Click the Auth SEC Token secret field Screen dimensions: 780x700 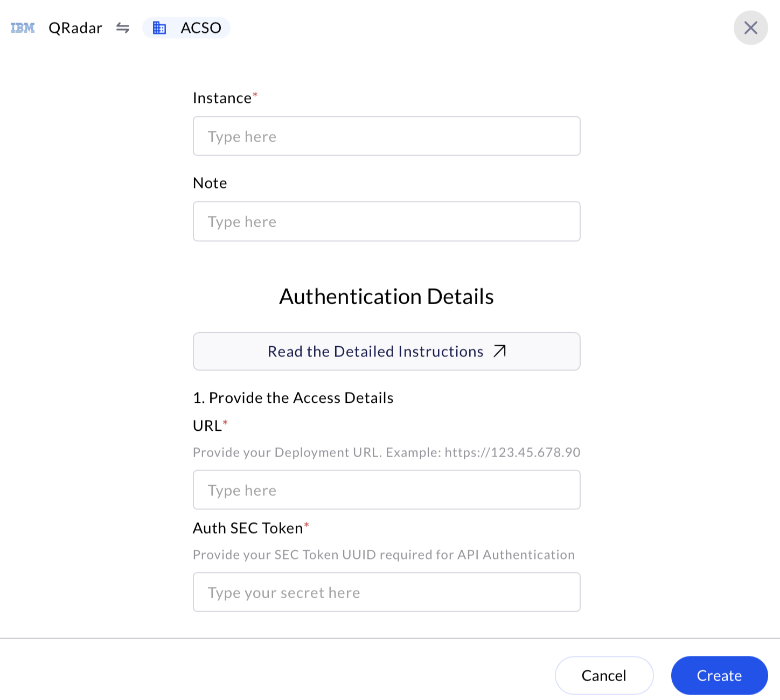pyautogui.click(x=387, y=592)
